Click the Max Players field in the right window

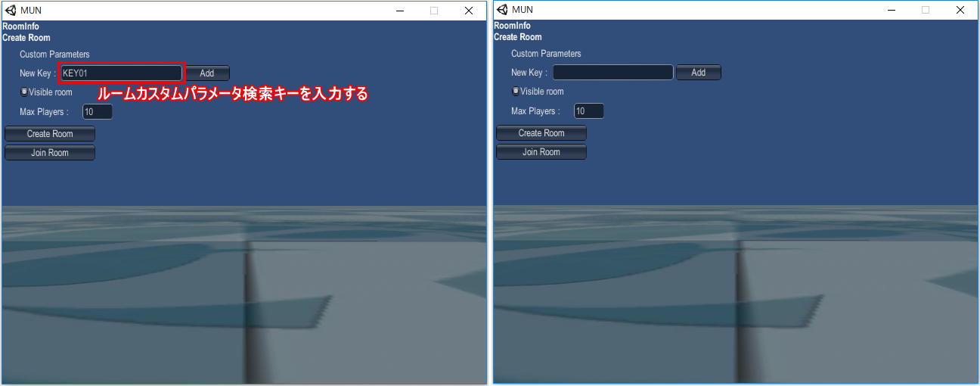589,111
